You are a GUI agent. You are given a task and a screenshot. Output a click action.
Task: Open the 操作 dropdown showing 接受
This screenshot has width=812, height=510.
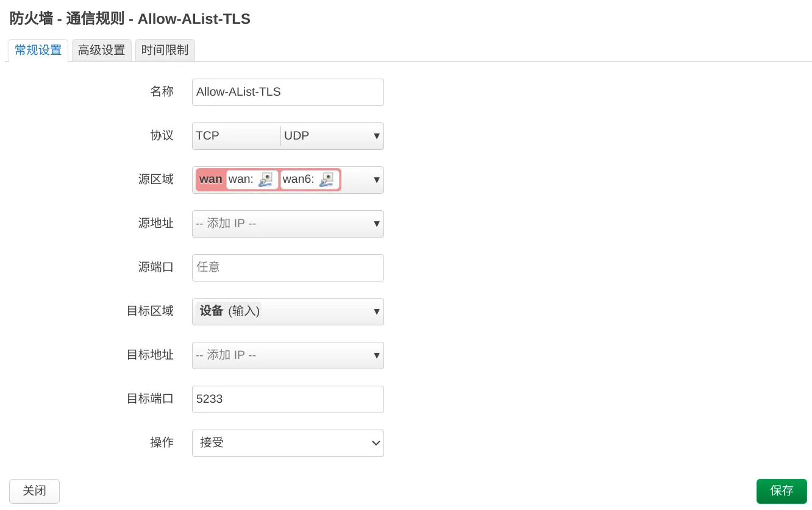tap(288, 443)
